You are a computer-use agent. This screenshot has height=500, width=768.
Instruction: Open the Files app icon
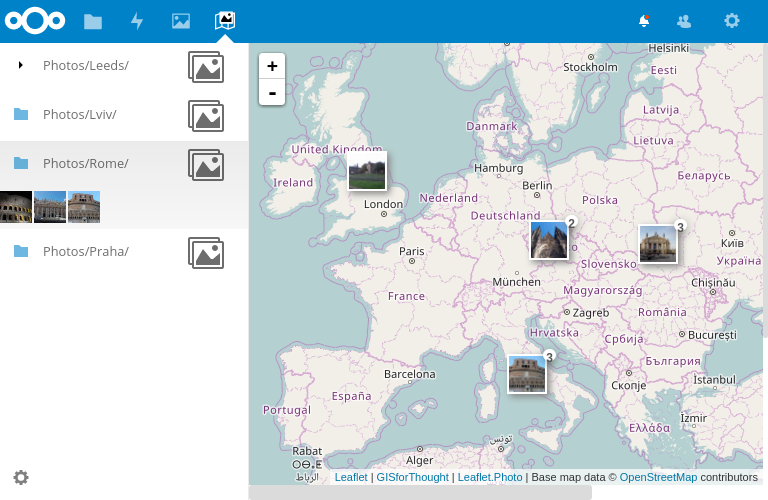(93, 21)
